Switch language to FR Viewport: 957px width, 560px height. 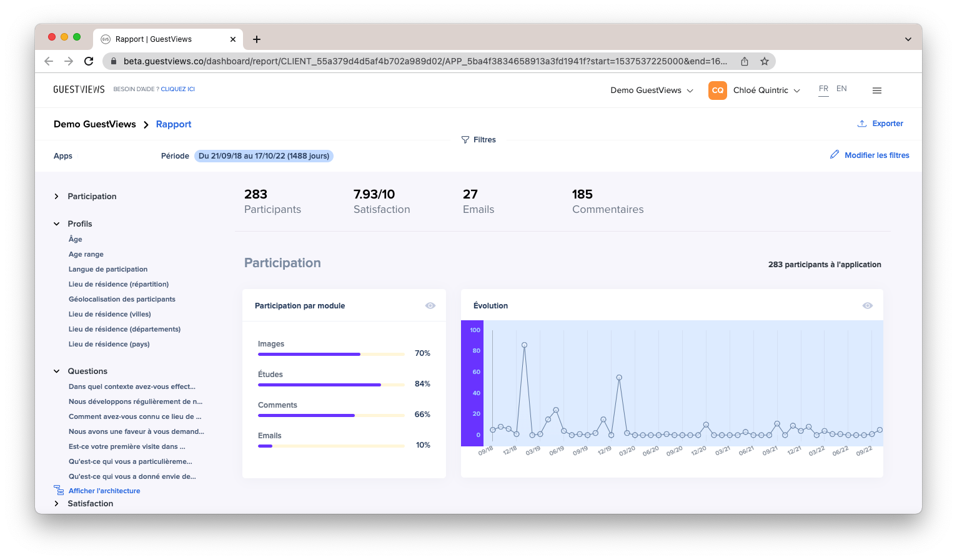[x=824, y=89]
